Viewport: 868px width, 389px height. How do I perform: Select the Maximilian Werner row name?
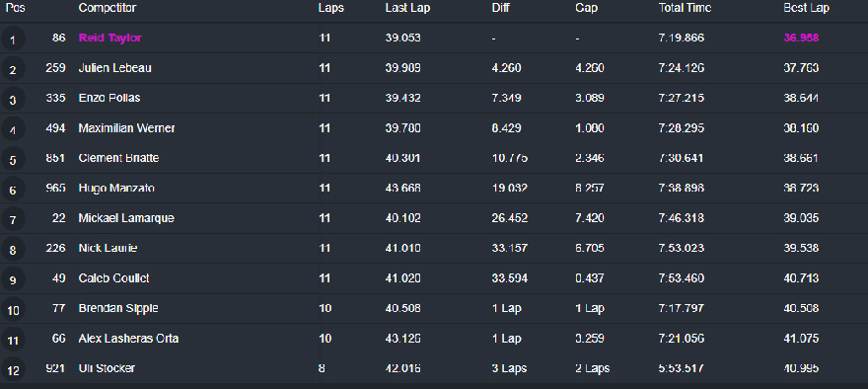pyautogui.click(x=127, y=128)
